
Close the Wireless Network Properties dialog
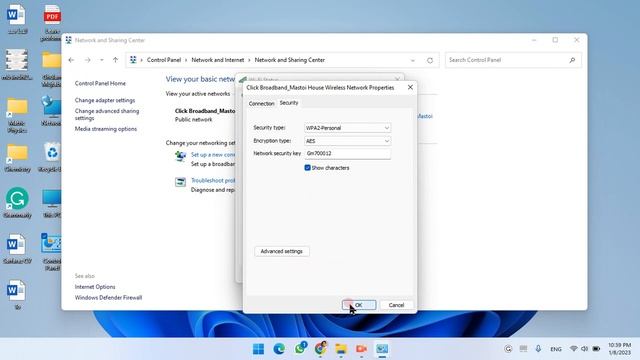[x=410, y=87]
